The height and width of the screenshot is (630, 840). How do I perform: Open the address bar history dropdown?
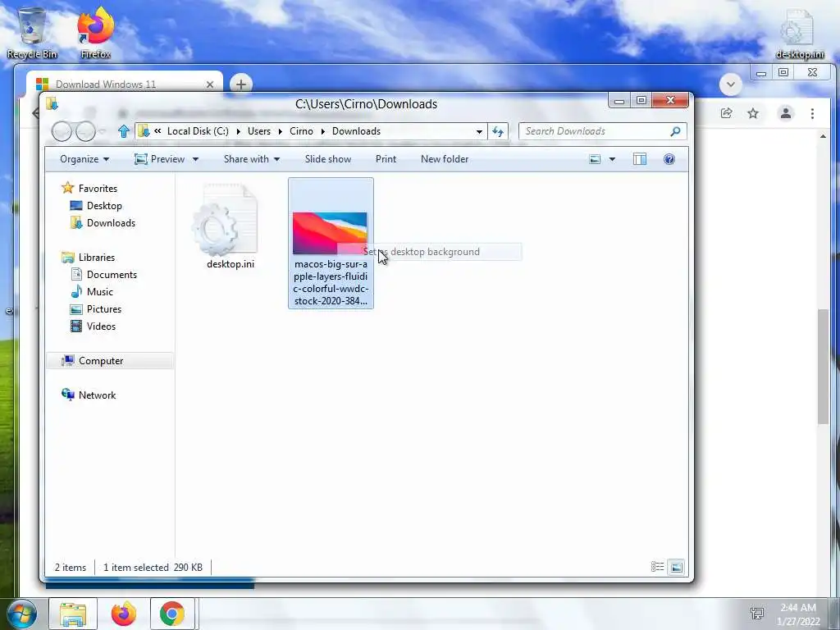tap(479, 131)
